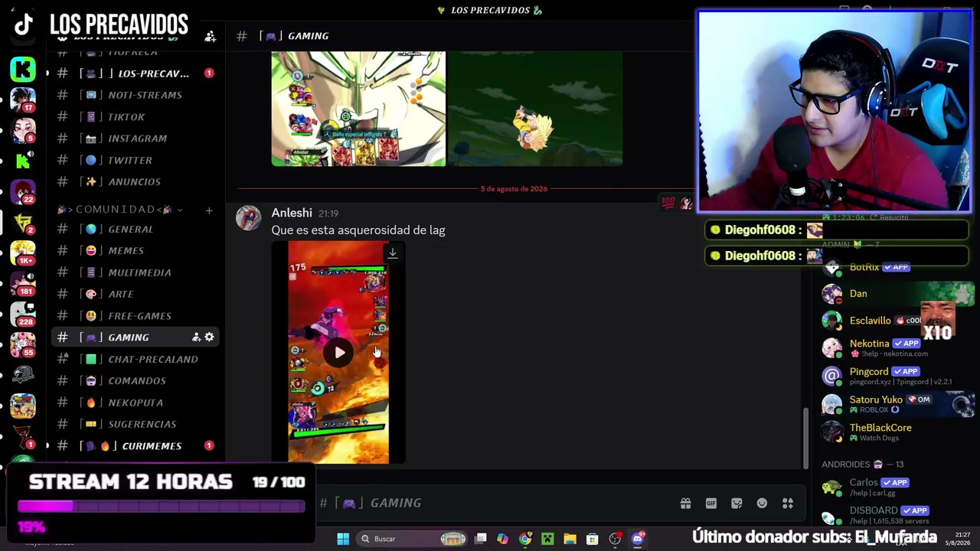
Task: Open the green K server in the server list
Action: pyautogui.click(x=23, y=69)
